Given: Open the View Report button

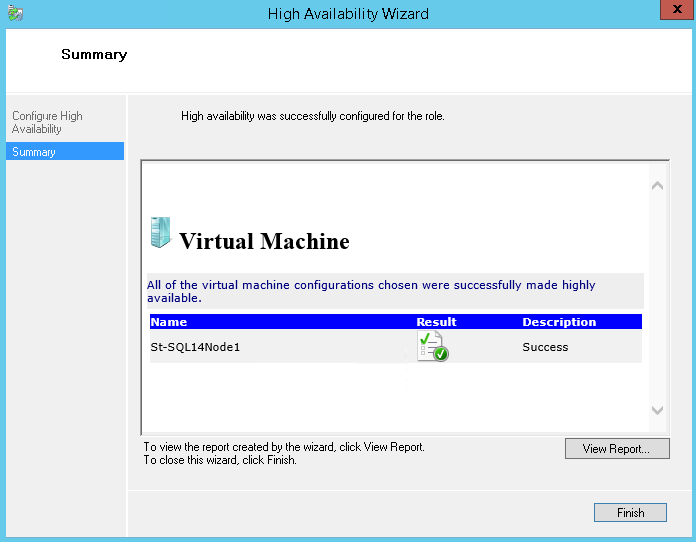Looking at the screenshot, I should (617, 448).
